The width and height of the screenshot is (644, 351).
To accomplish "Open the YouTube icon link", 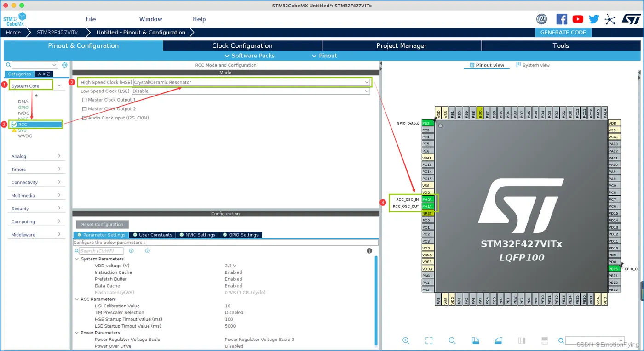I will tap(578, 19).
